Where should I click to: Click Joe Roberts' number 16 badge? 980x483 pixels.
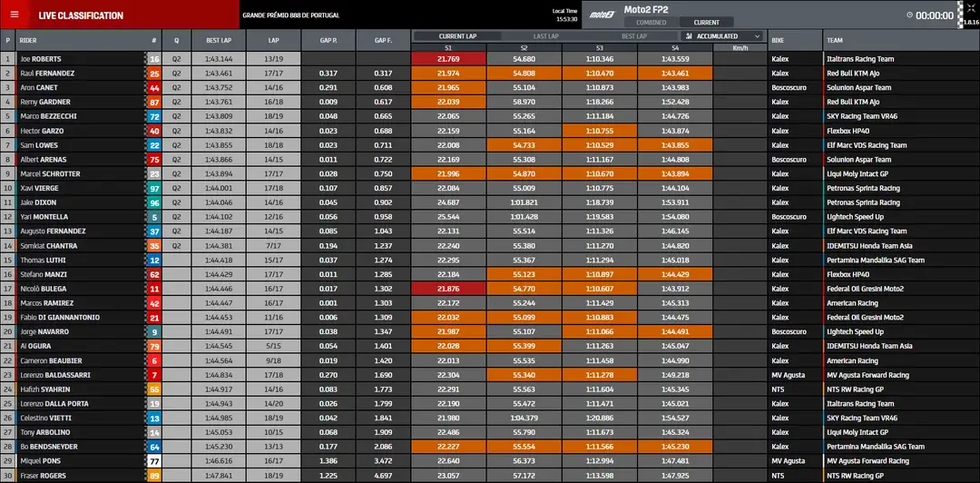[x=153, y=59]
